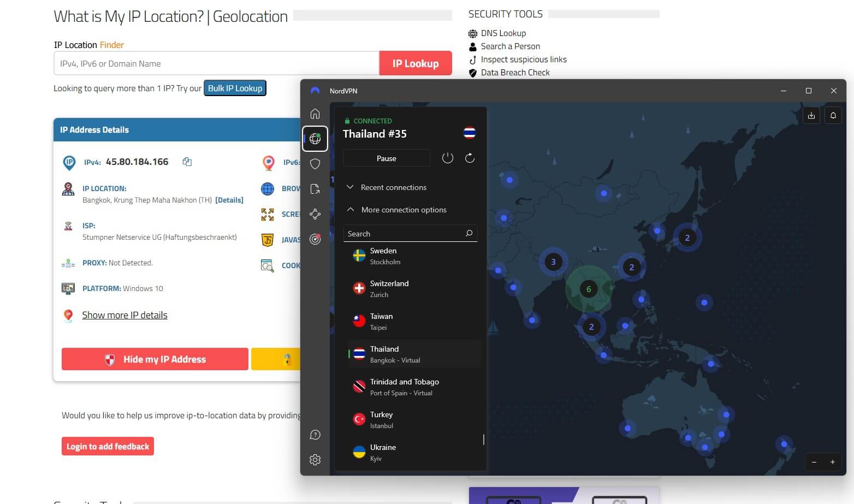Click the reconnect refresh icon
This screenshot has height=504, width=854.
pyautogui.click(x=470, y=158)
